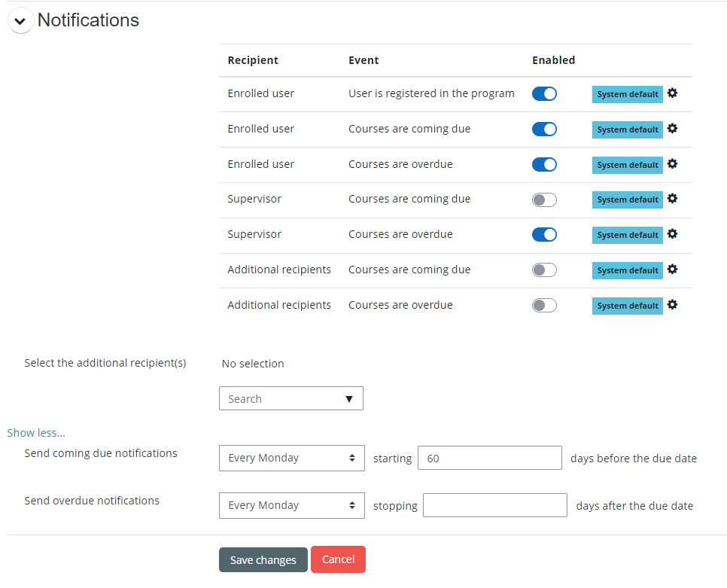Click gear for Additional recipients coming due

[x=672, y=270]
